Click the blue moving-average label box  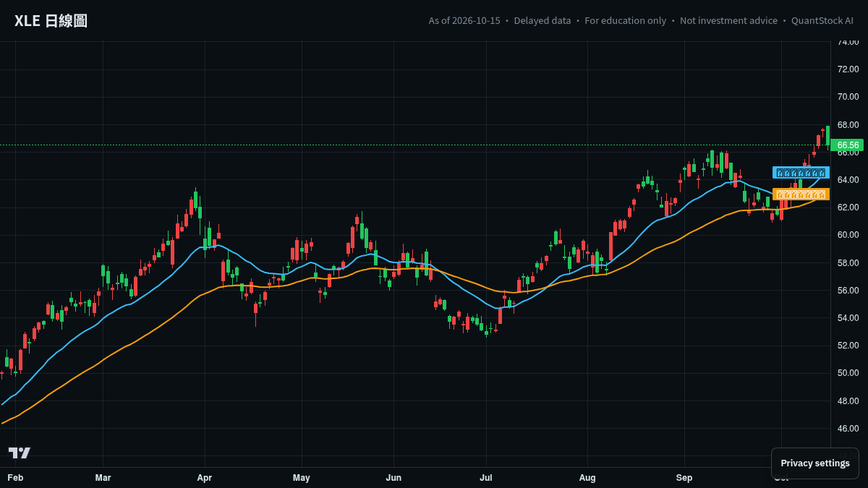point(801,173)
